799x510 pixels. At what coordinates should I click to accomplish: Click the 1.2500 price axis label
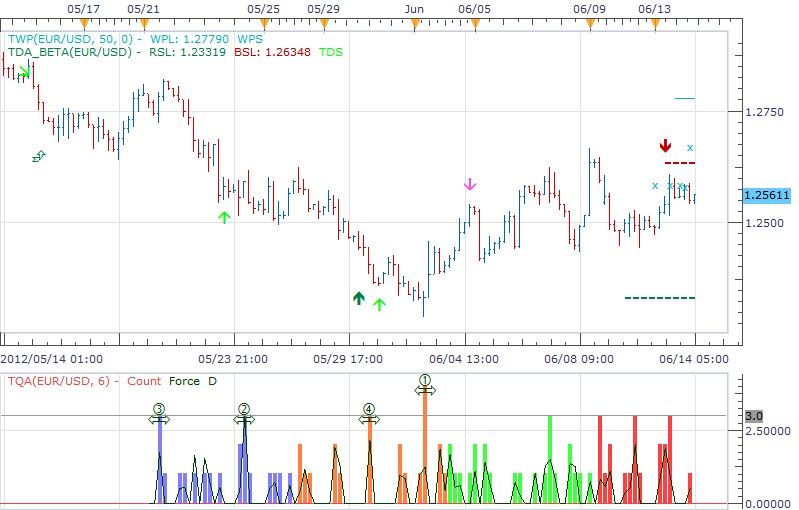764,223
